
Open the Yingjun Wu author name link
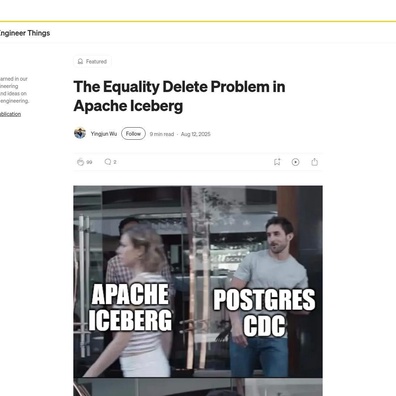coord(104,134)
